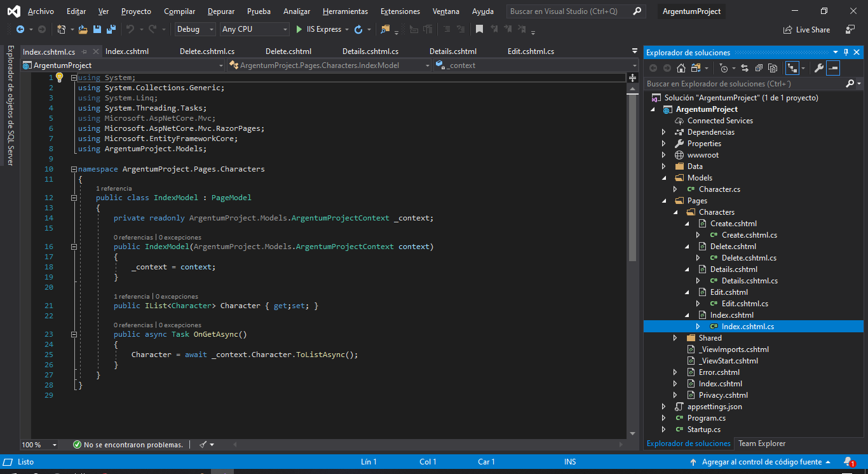868x474 pixels.
Task: Switch to the Details.cshtml tab
Action: pyautogui.click(x=453, y=51)
